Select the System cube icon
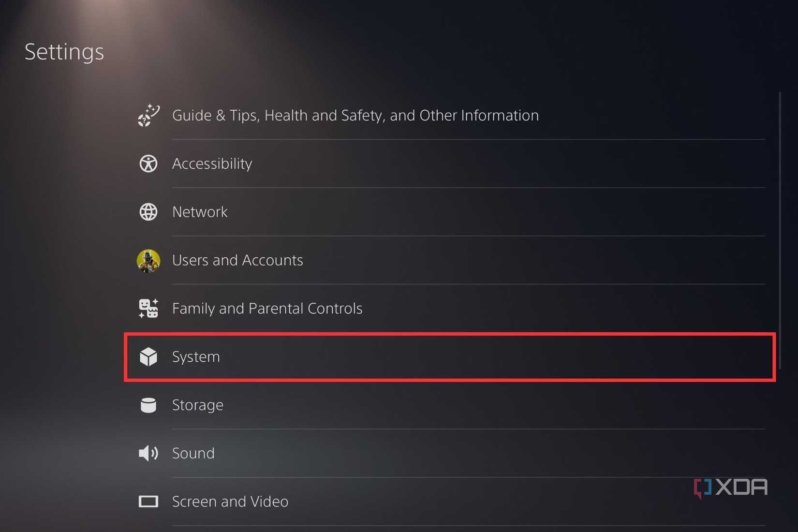Viewport: 798px width, 532px height. point(148,356)
